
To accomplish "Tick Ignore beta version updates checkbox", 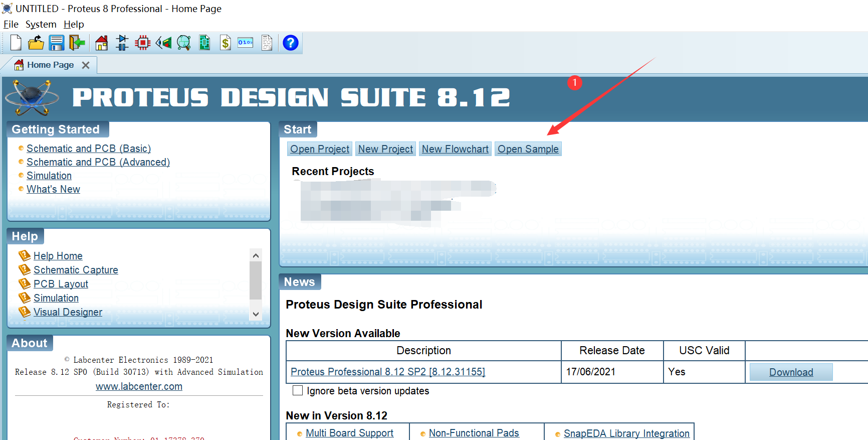I will 298,390.
